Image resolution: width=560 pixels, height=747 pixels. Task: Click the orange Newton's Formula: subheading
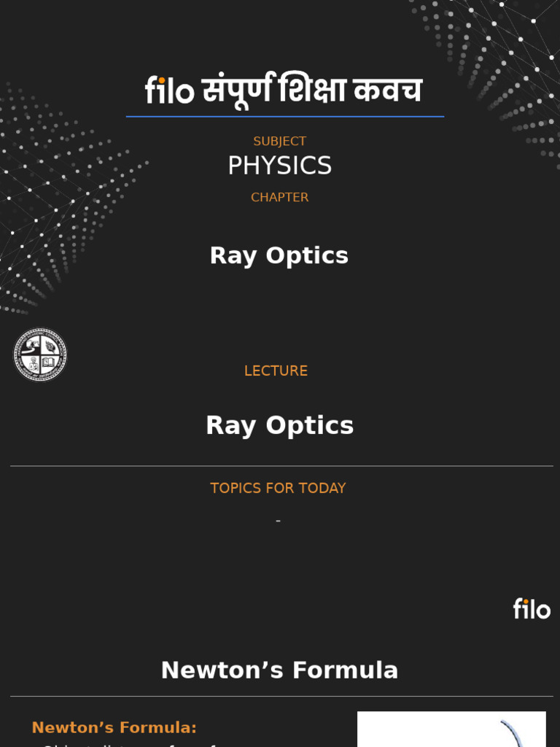pos(114,727)
